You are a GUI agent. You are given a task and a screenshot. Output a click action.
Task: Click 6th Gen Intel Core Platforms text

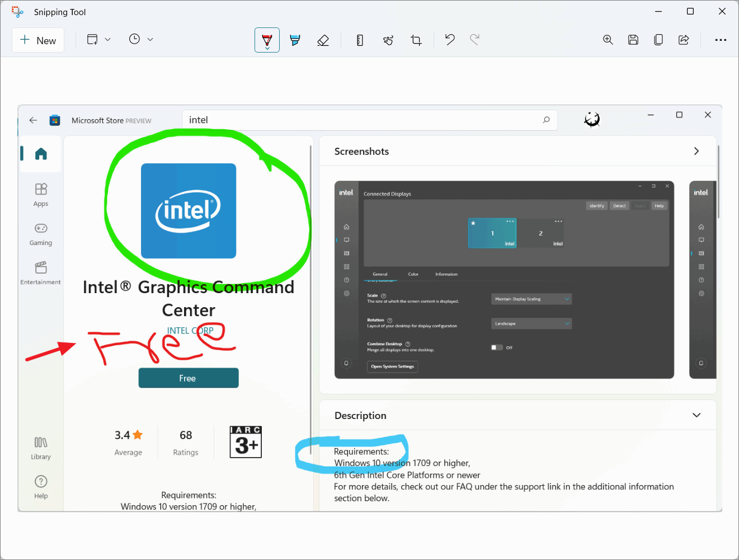coord(407,475)
